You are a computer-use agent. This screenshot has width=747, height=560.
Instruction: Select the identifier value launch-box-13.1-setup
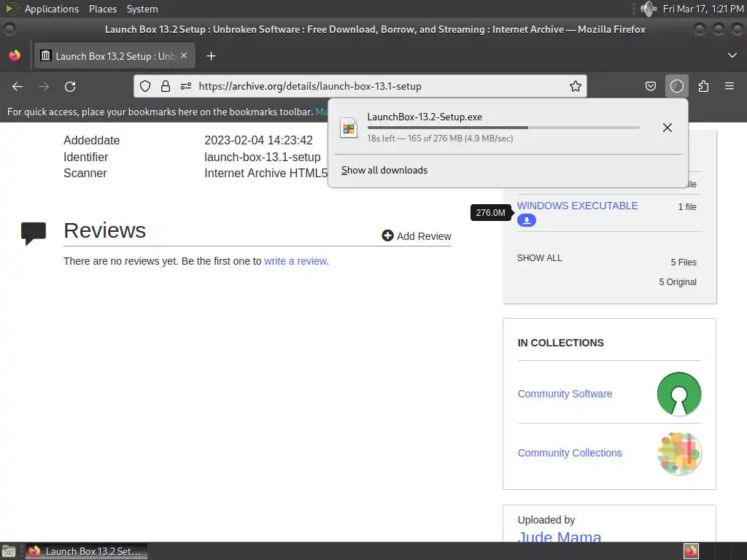coord(263,157)
